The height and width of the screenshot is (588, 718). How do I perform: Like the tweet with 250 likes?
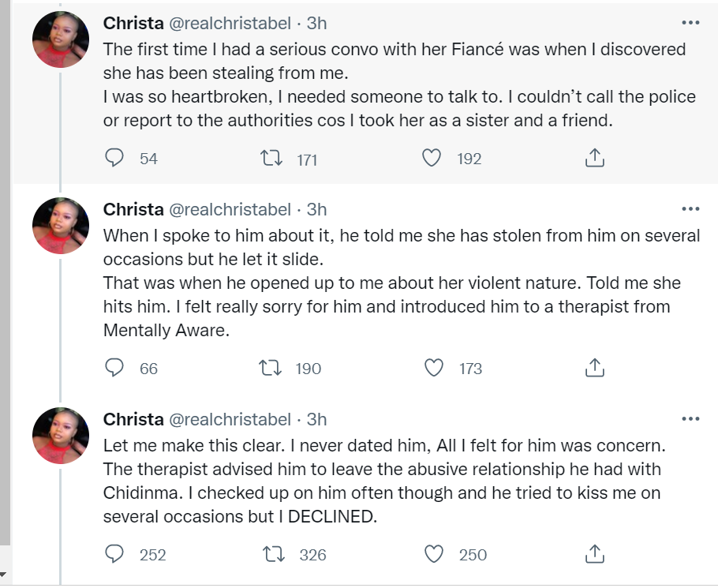coord(433,554)
